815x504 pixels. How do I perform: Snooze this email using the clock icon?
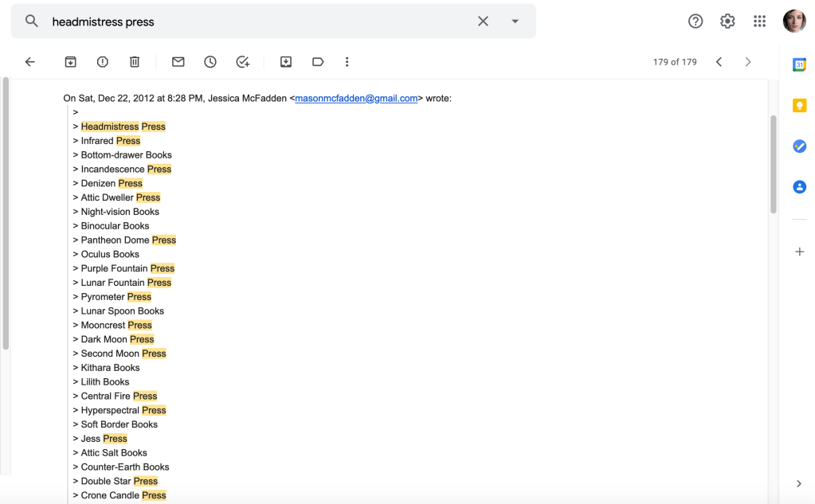210,62
